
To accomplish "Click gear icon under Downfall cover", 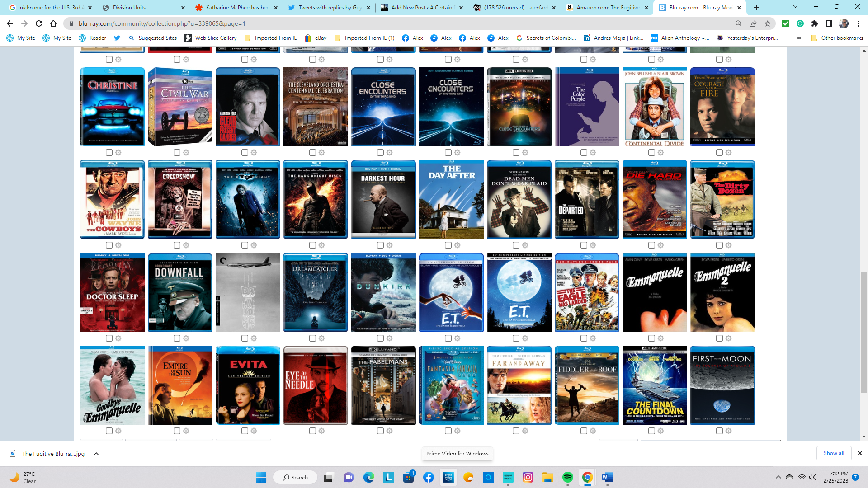I will point(186,338).
